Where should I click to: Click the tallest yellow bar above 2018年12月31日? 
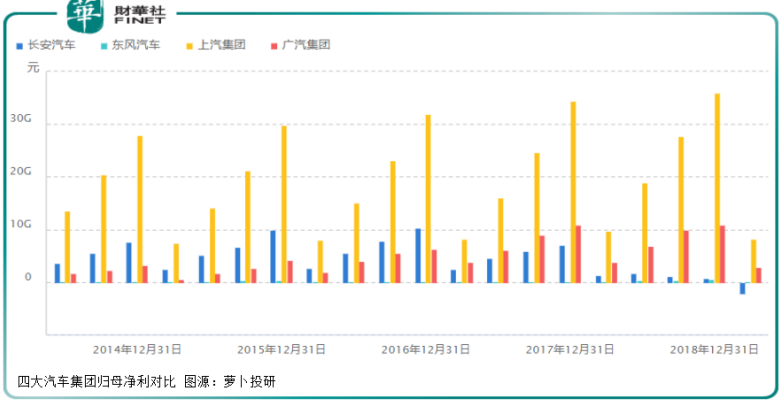pos(717,188)
